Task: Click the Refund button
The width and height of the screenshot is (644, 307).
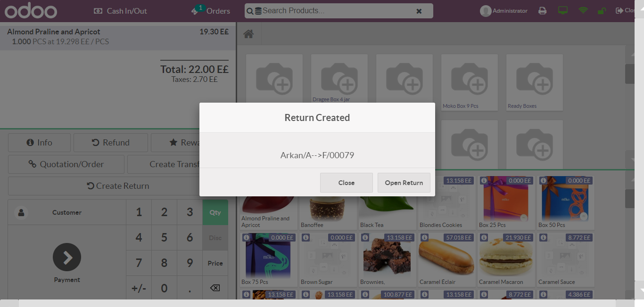Action: click(111, 143)
